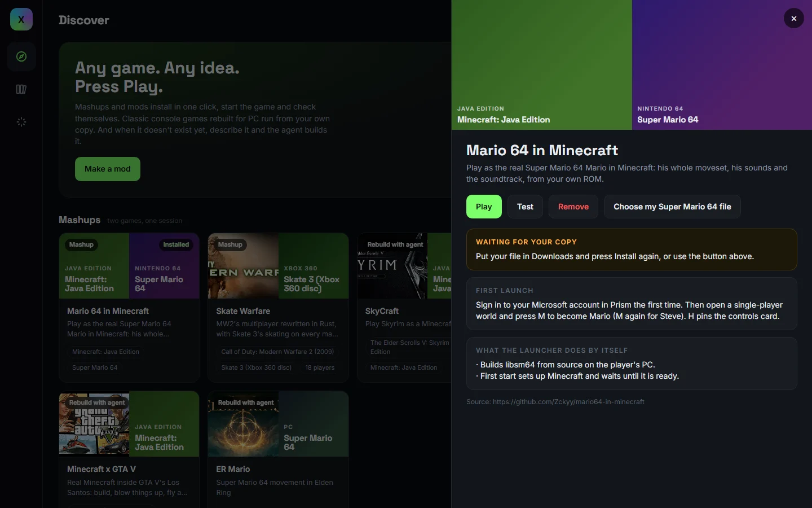
Task: Open the Discover compass icon in sidebar
Action: pos(21,56)
